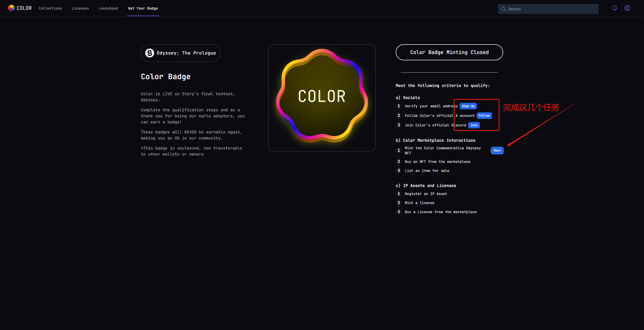This screenshot has width=644, height=330.
Task: Click Sign Up for email verification
Action: coord(468,106)
